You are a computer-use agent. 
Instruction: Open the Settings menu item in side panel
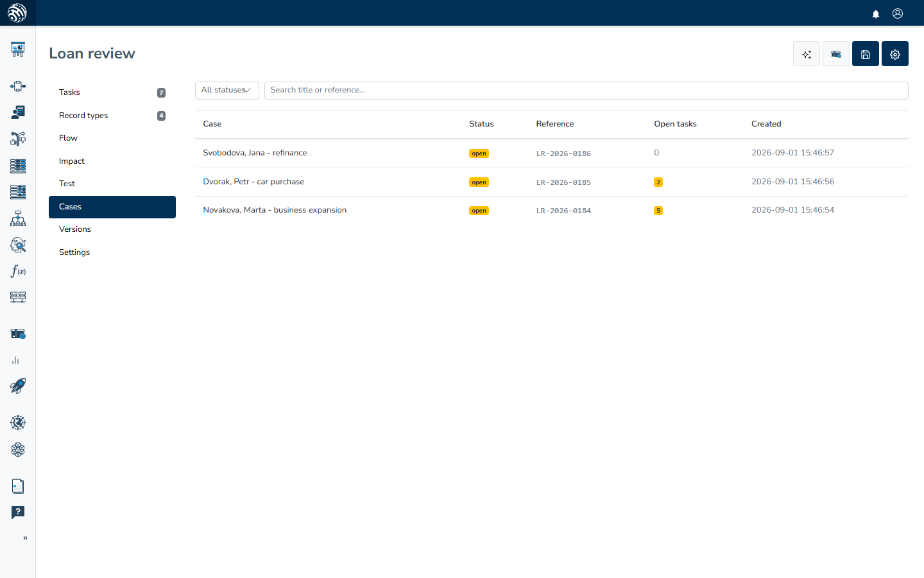[x=112, y=252]
